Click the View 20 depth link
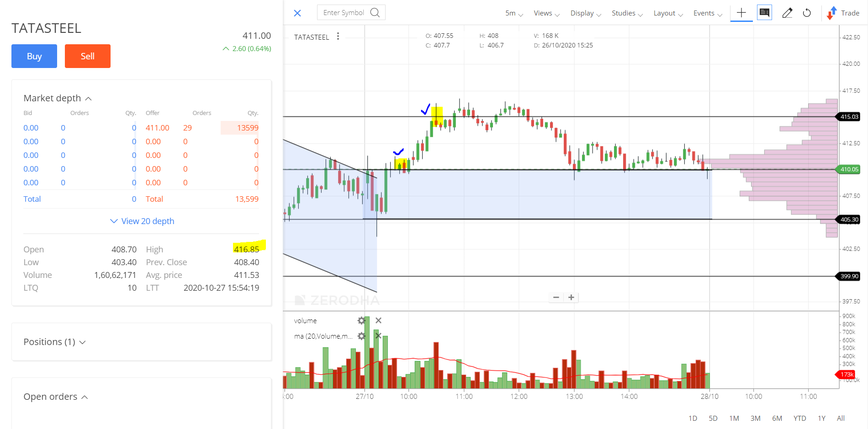Image resolution: width=868 pixels, height=429 pixels. tap(142, 221)
